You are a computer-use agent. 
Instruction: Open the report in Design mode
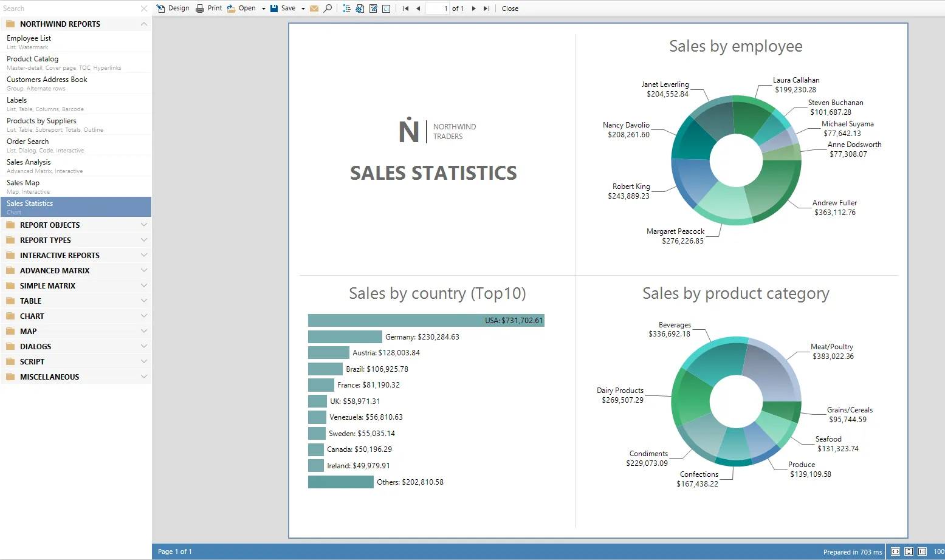173,9
